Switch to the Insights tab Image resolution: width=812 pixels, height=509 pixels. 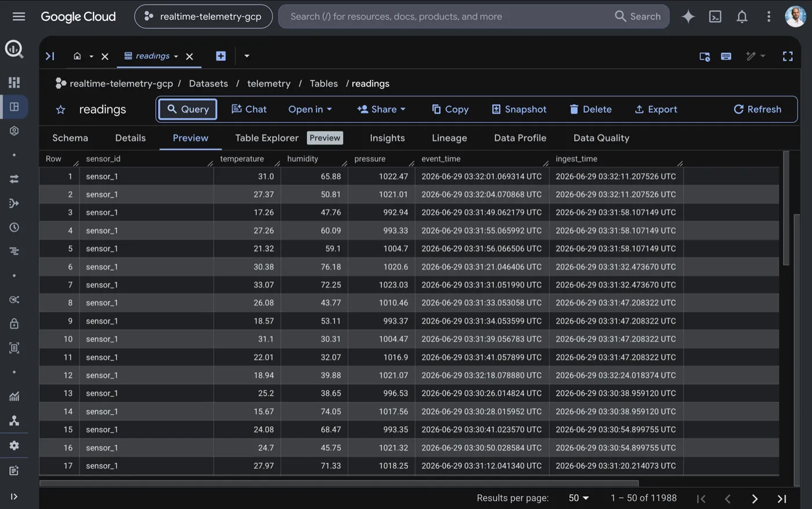point(387,138)
